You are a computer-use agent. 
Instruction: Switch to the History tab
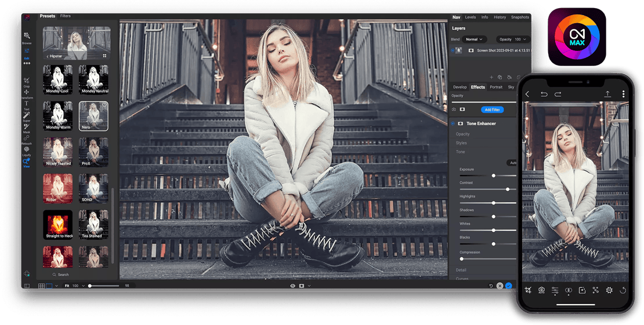pyautogui.click(x=500, y=17)
